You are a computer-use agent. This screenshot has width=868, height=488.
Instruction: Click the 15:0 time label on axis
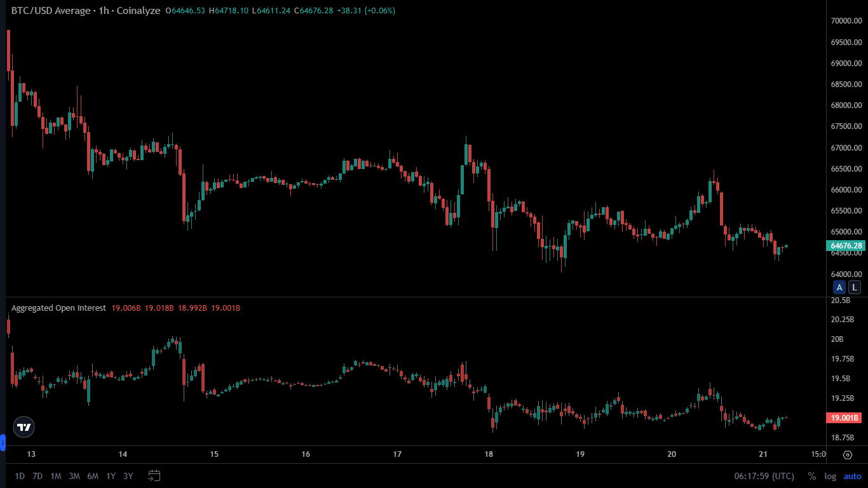(x=818, y=454)
